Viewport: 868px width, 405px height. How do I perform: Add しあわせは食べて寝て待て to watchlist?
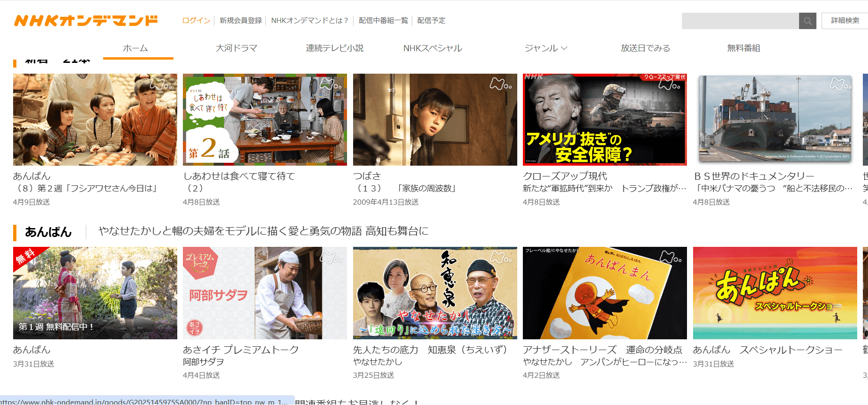click(x=331, y=84)
